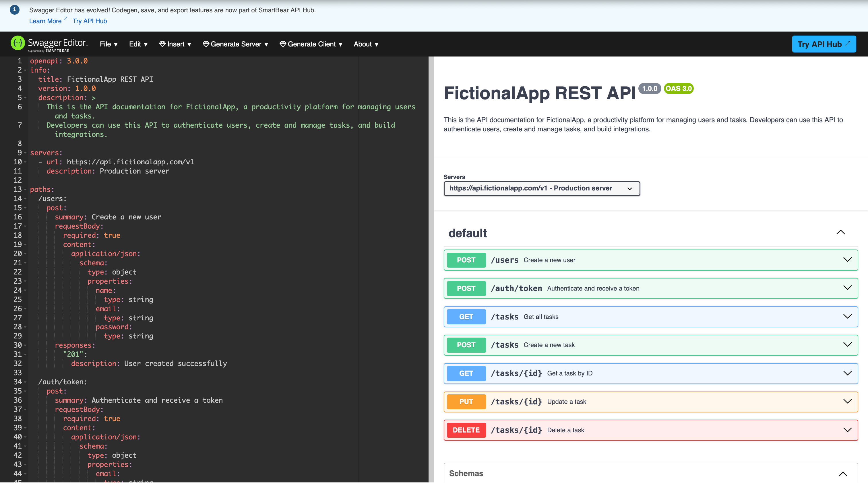Open the Servers dropdown
The image size is (868, 483).
click(541, 188)
